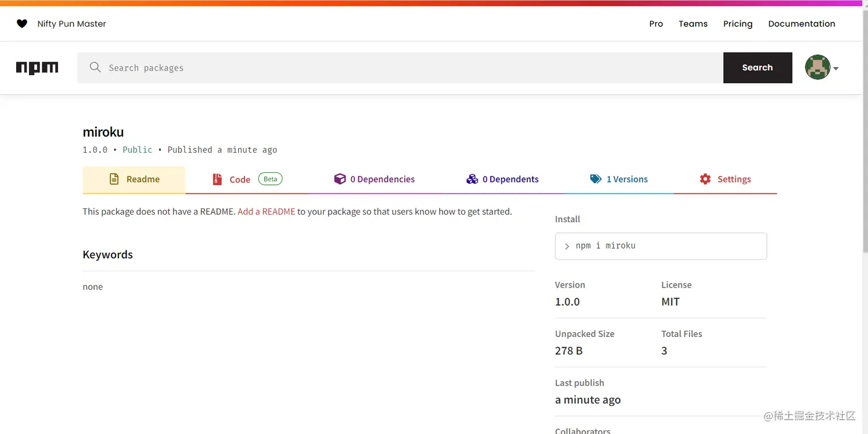Screen dimensions: 868x434
Task: Open the Code tab
Action: [x=247, y=180]
